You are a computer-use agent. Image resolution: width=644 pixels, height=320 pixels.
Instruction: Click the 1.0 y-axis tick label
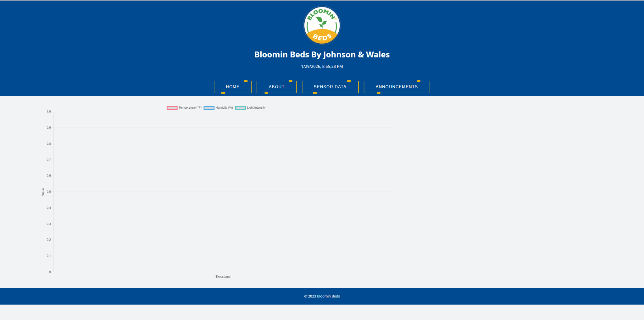[49, 112]
